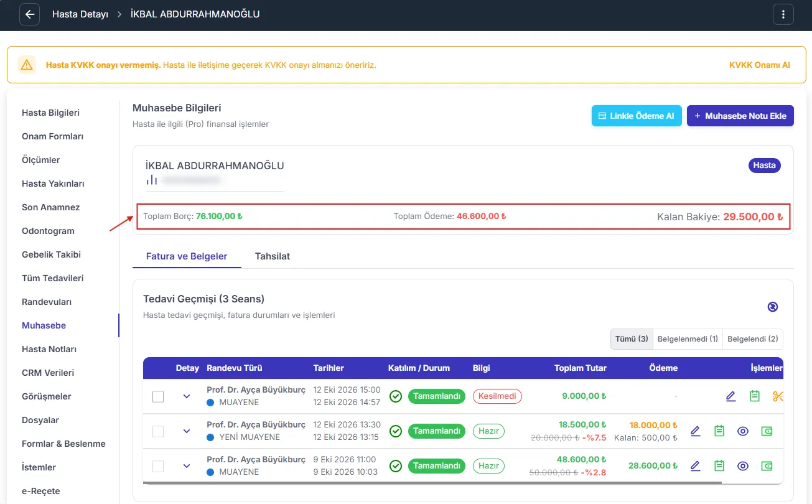Open Gebelik Takibi in the sidebar

pos(51,254)
